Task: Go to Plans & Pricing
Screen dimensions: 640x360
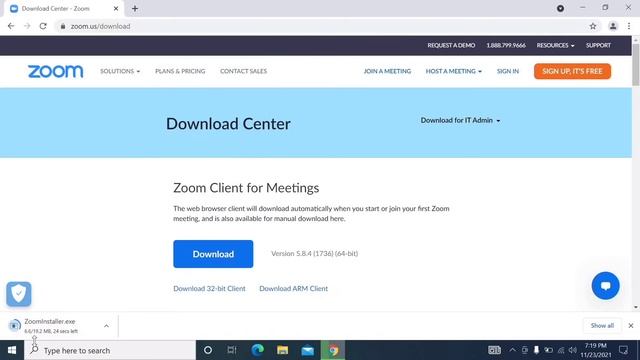Action: click(x=180, y=71)
